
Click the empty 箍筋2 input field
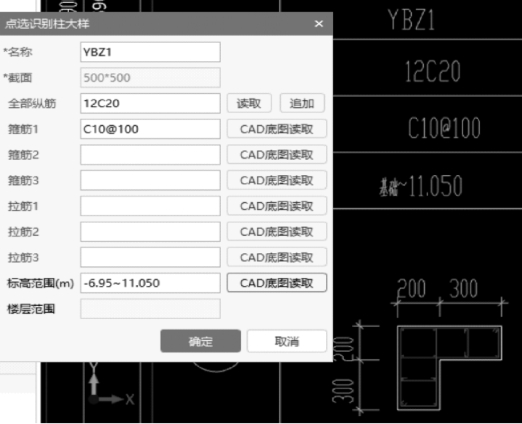[150, 155]
